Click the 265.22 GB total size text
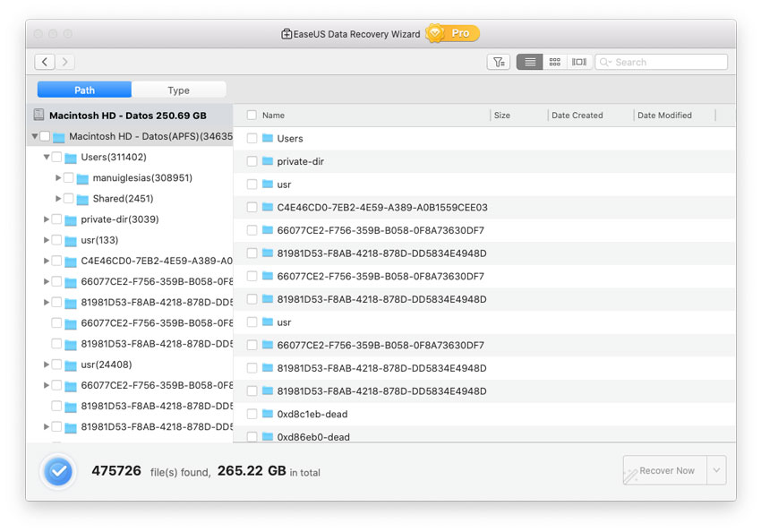 [x=252, y=470]
